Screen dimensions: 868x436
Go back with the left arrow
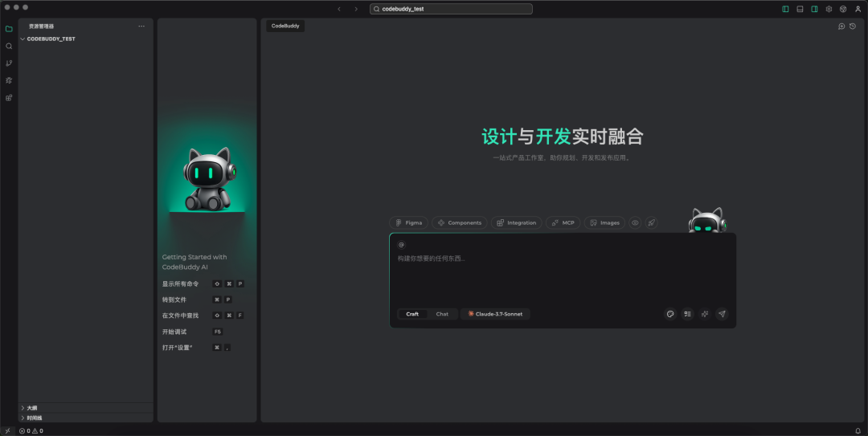coord(339,9)
